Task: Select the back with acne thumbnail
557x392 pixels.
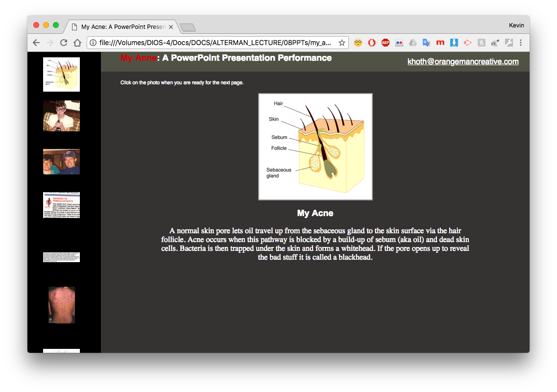Action: (x=61, y=305)
